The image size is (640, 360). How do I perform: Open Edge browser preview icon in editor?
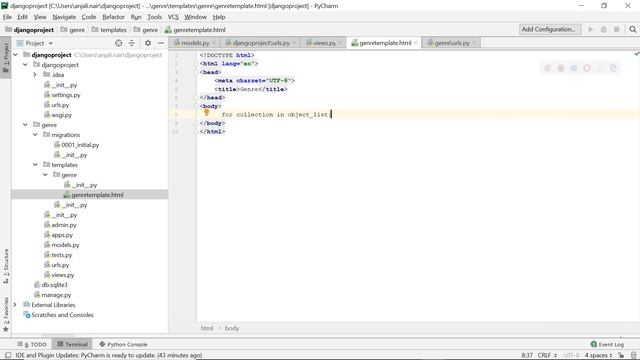613,68
